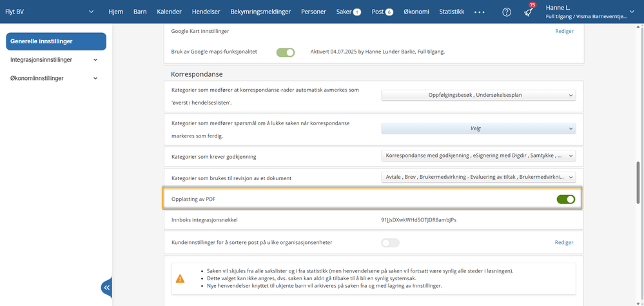Open the Saker menu with badge 1
Screen dimensions: 644x306
point(348,12)
